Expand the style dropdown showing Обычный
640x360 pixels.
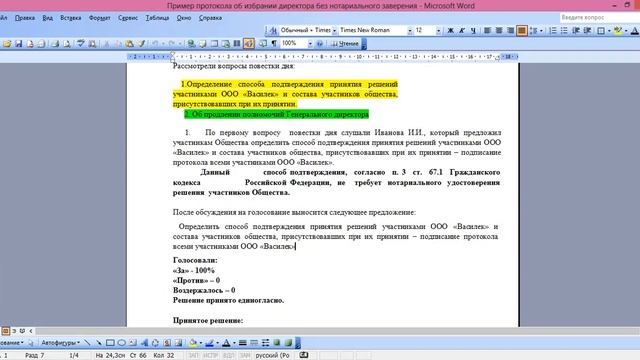(x=334, y=31)
